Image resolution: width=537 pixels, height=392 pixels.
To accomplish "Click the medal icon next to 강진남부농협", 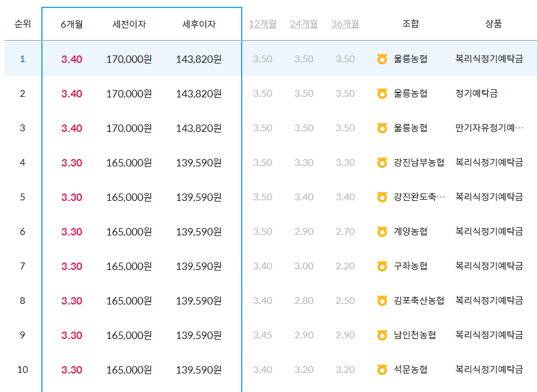I will point(382,162).
